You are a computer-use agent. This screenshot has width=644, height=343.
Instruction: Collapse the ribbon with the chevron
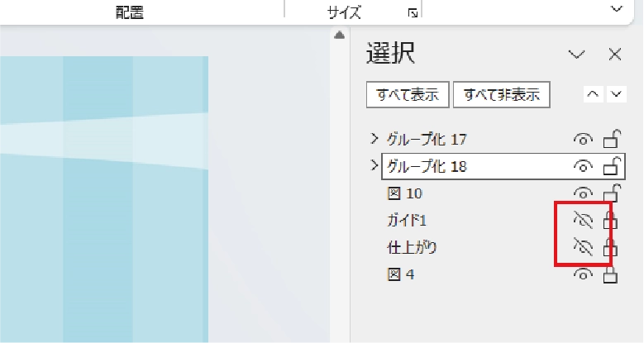point(617,8)
